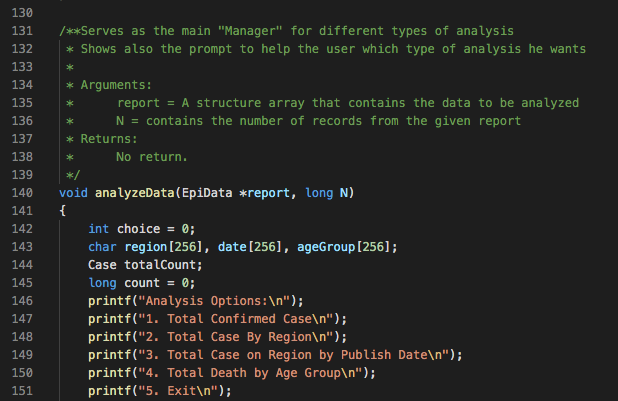Click line number 151 in gutter

tap(22, 391)
